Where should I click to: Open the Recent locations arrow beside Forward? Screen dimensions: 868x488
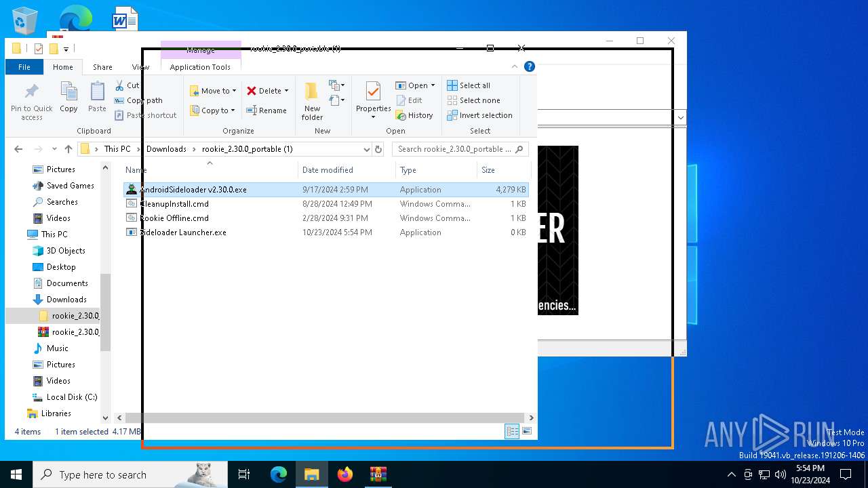[55, 149]
